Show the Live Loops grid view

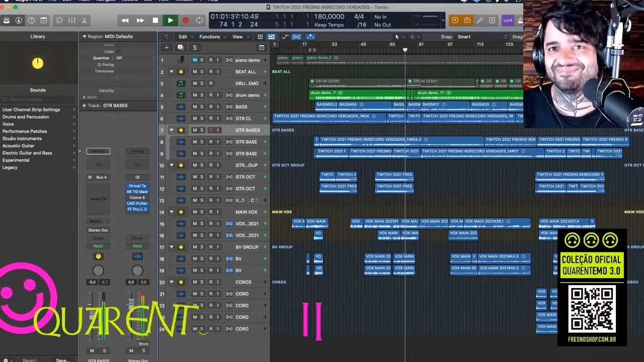(x=260, y=37)
